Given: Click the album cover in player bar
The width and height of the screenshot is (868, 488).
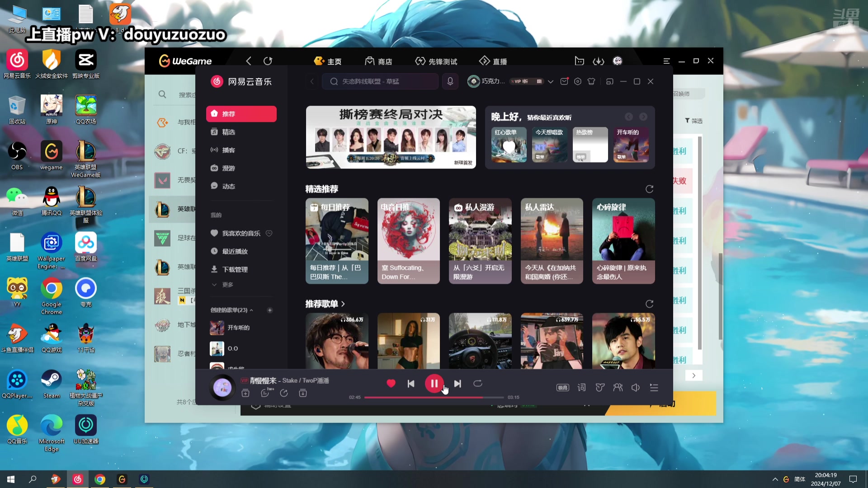Looking at the screenshot, I should pos(222,387).
